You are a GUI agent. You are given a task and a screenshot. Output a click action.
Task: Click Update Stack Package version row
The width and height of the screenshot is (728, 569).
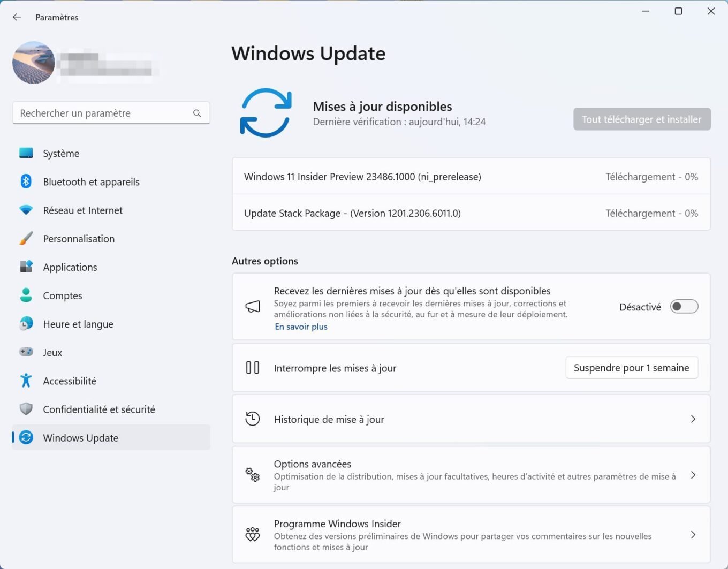tap(471, 213)
